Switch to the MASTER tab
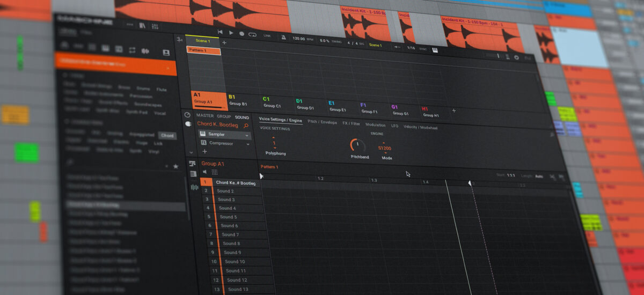The image size is (644, 295). tap(205, 116)
